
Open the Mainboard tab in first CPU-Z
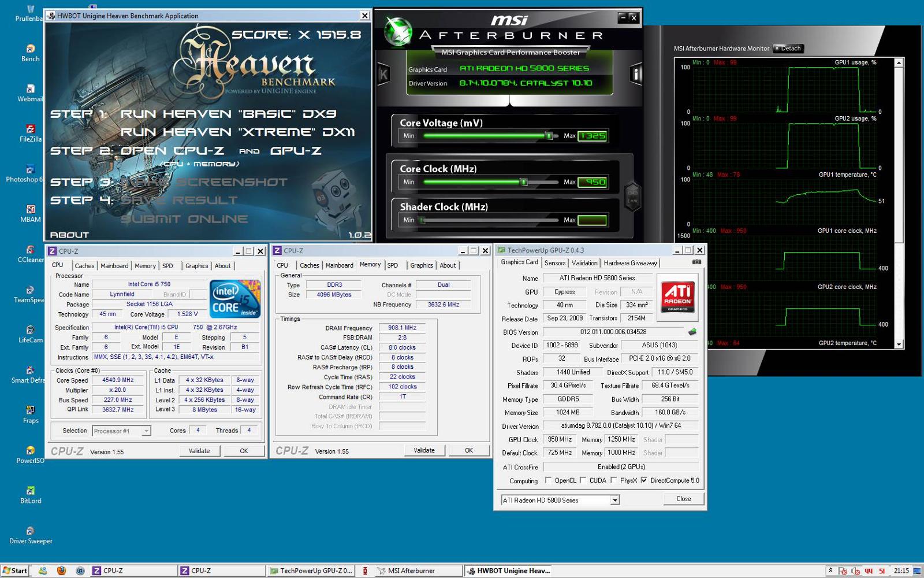[114, 266]
